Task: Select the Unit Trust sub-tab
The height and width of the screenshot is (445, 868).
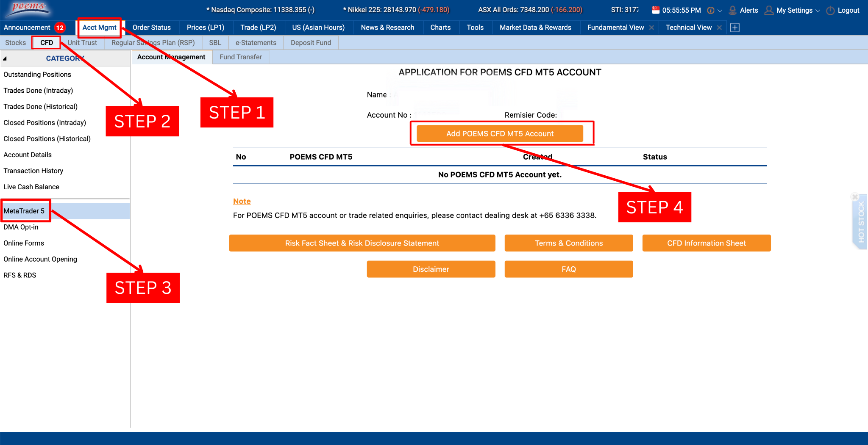Action: click(82, 43)
